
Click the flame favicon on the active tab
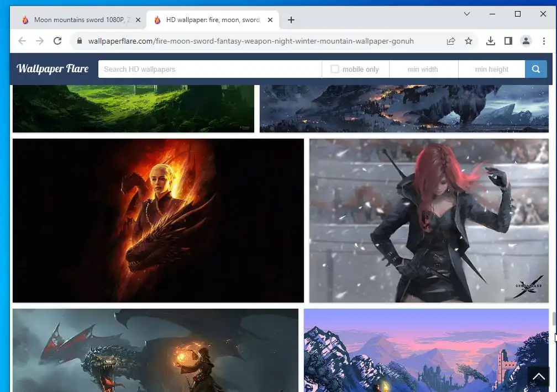pyautogui.click(x=157, y=20)
